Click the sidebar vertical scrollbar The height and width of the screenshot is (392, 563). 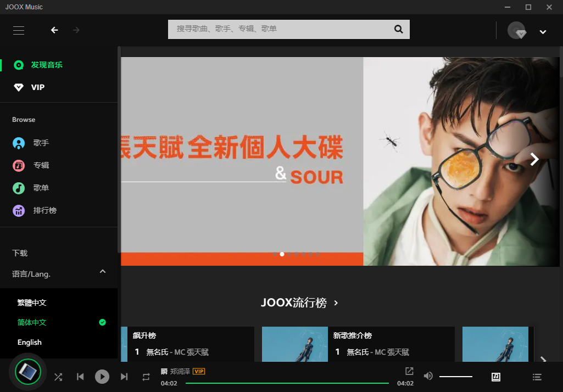tap(119, 150)
